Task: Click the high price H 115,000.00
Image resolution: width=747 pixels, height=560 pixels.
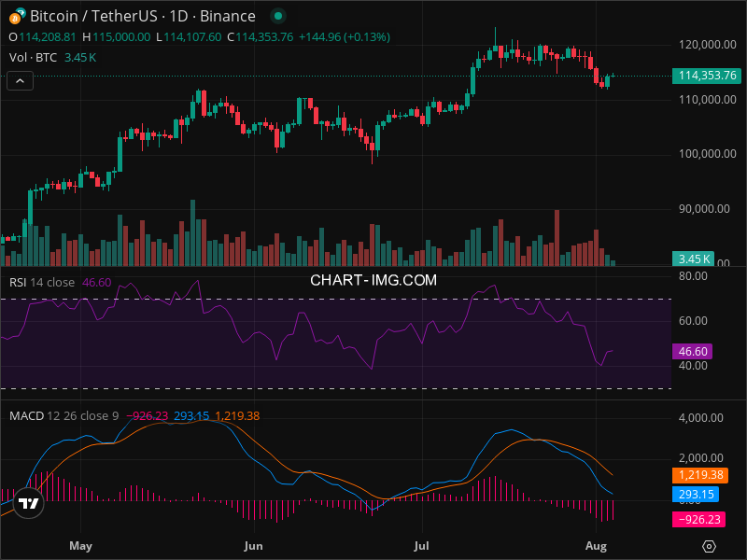Action: tap(116, 37)
